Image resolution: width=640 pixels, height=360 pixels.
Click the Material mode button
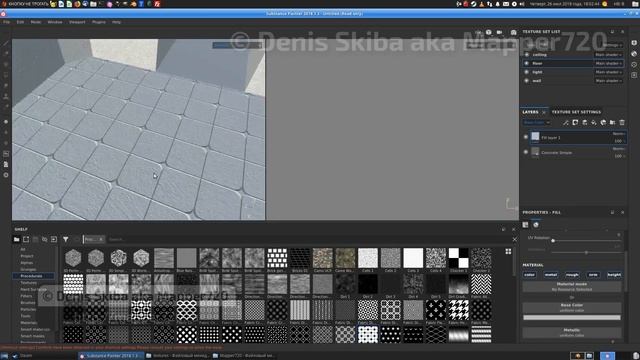[572, 287]
